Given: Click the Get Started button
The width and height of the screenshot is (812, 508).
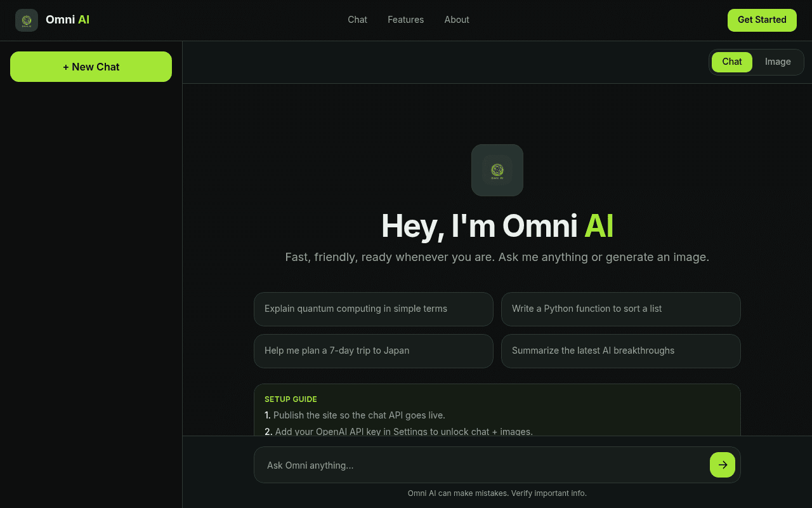Looking at the screenshot, I should click(762, 20).
